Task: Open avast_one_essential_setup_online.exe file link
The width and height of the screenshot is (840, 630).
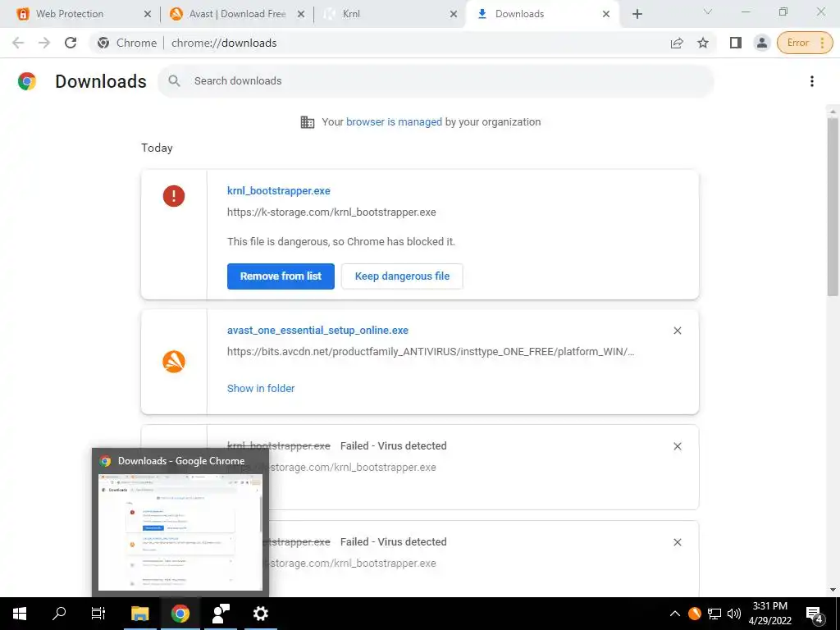Action: click(x=317, y=330)
